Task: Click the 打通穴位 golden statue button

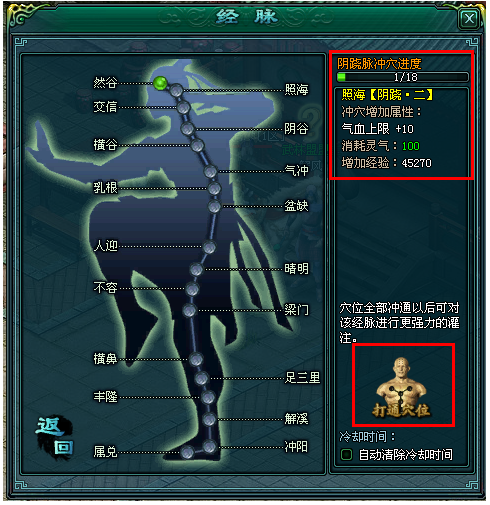Action: [x=402, y=387]
